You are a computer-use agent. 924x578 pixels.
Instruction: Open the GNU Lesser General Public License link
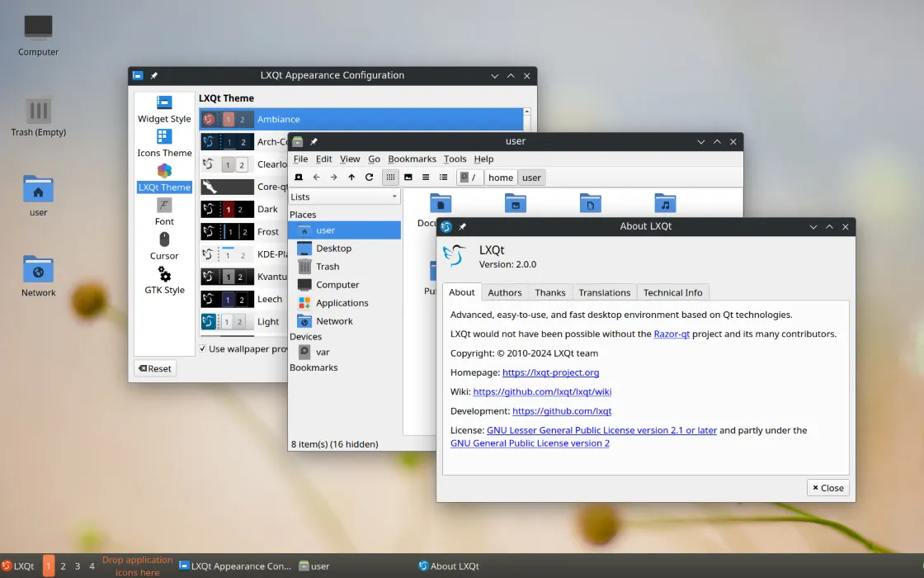(601, 430)
